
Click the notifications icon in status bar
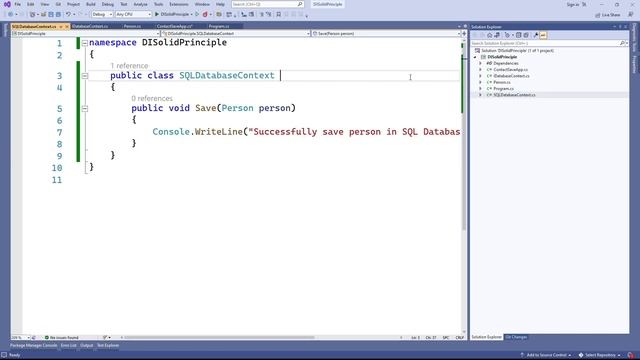[631, 355]
